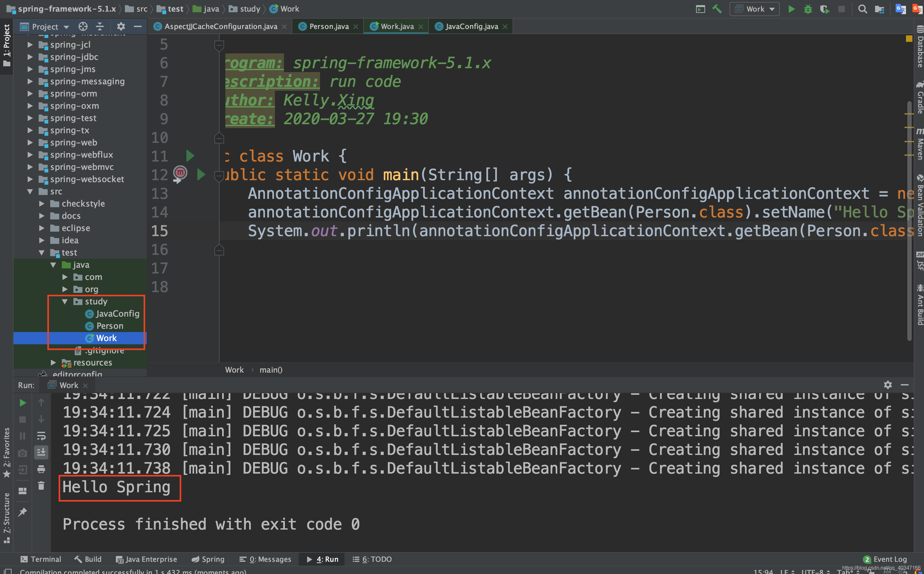Image resolution: width=924 pixels, height=574 pixels.
Task: Open the Spring tool window
Action: pos(208,559)
